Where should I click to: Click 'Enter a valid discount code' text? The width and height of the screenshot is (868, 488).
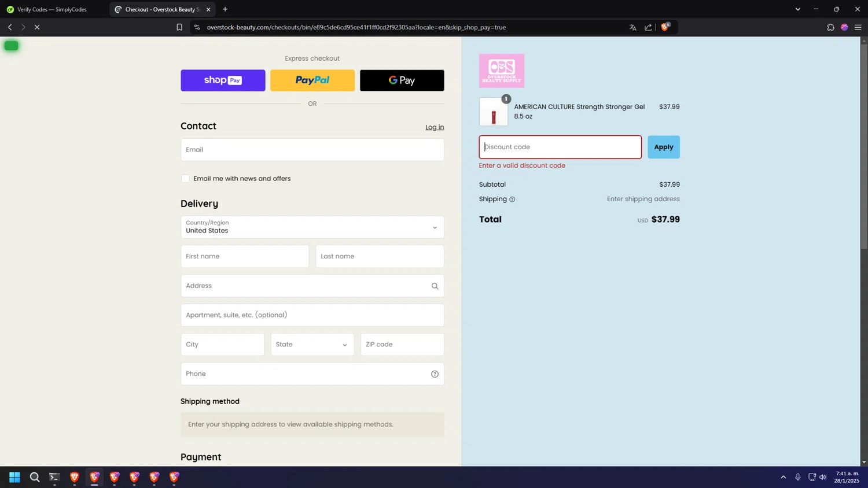click(522, 165)
